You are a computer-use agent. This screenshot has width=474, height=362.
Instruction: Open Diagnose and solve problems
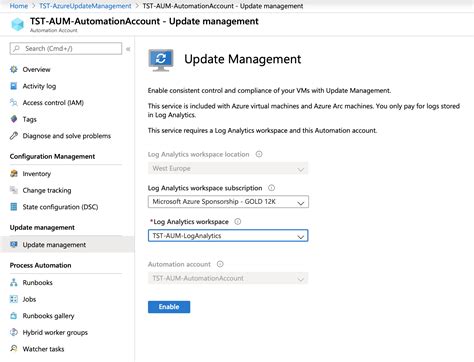point(67,136)
